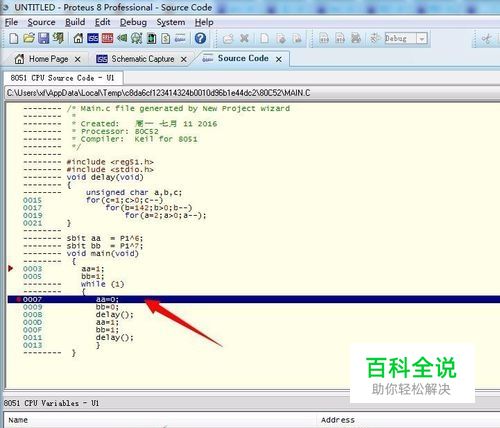Open the Build menu

(x=75, y=22)
